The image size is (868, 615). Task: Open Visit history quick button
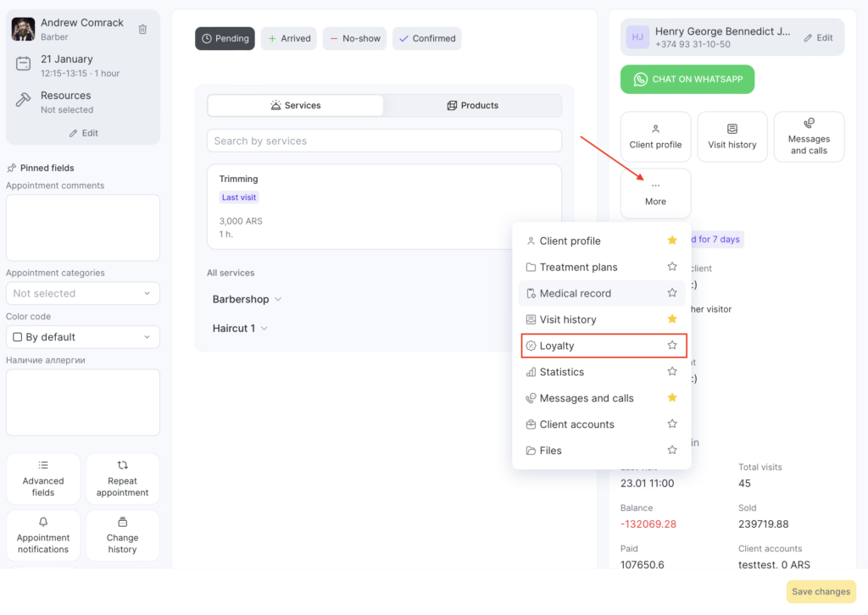click(x=732, y=136)
